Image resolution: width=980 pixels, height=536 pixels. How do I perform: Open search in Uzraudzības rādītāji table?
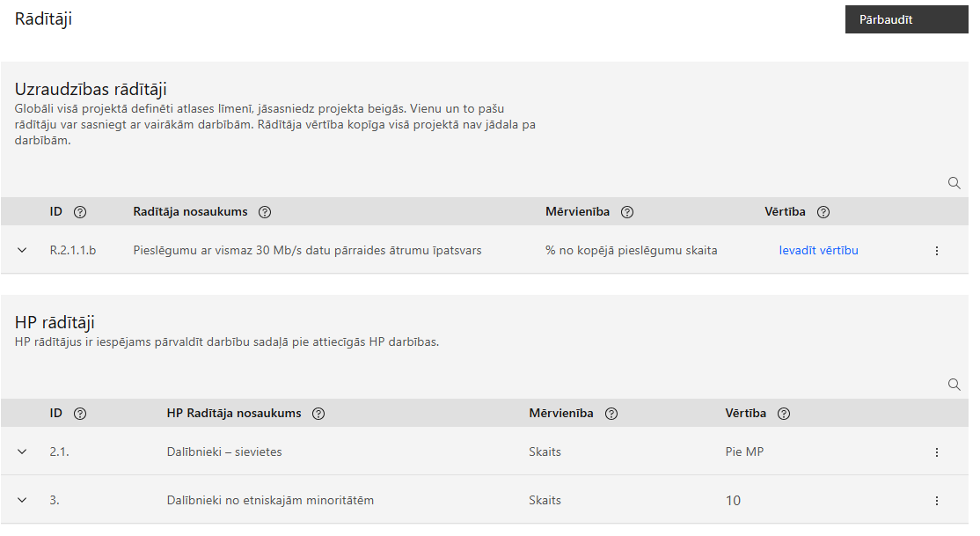coord(954,183)
